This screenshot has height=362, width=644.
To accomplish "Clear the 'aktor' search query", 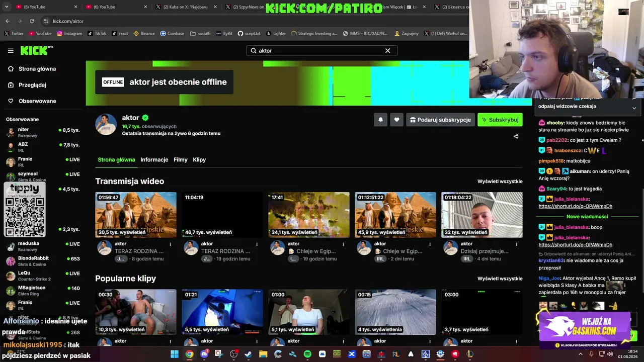I will pyautogui.click(x=387, y=51).
